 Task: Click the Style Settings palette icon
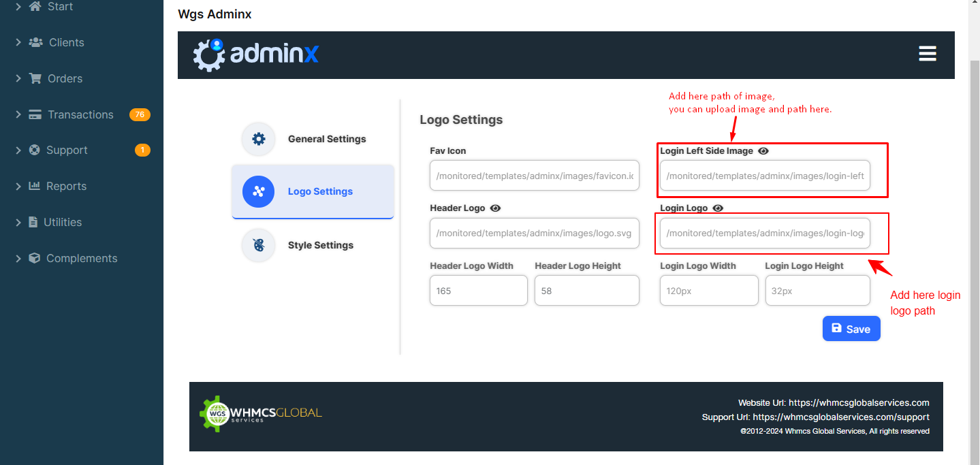tap(259, 245)
